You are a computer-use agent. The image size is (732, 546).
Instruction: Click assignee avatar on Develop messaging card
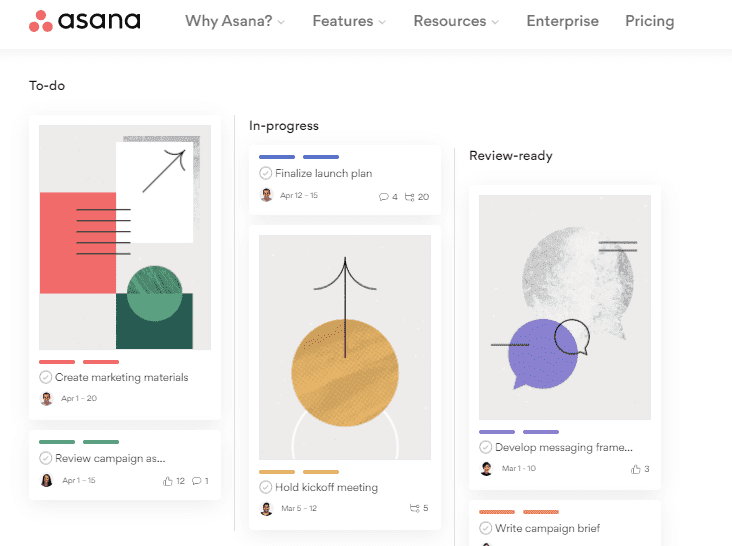pyautogui.click(x=486, y=469)
